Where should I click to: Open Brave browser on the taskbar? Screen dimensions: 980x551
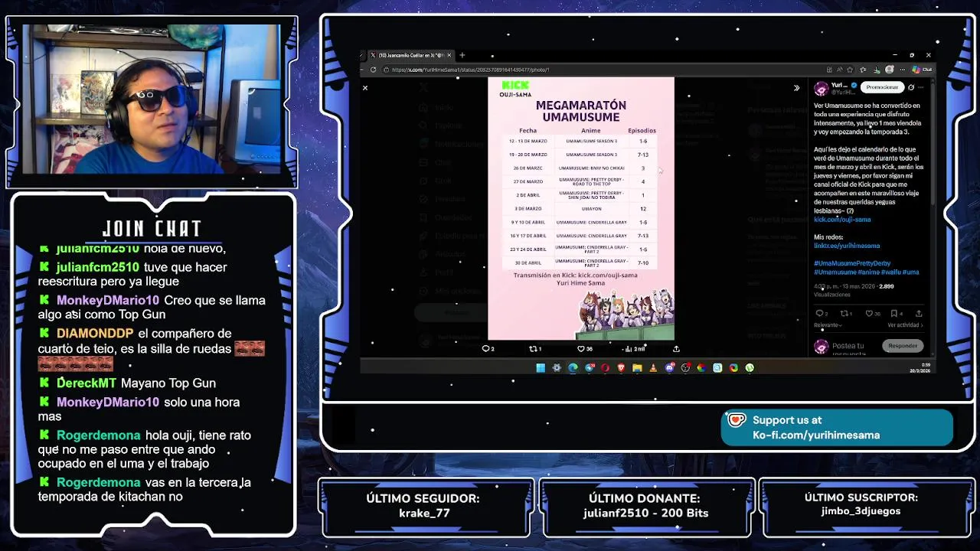pyautogui.click(x=621, y=368)
